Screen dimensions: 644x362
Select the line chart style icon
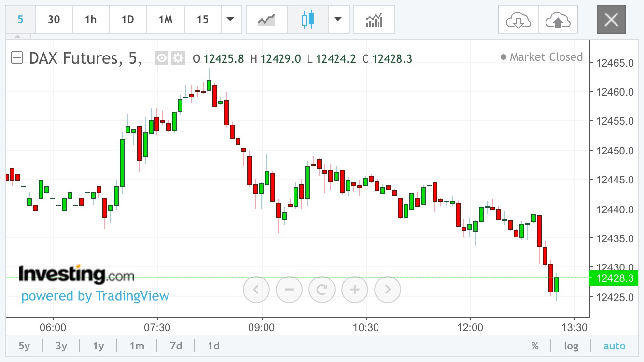266,19
